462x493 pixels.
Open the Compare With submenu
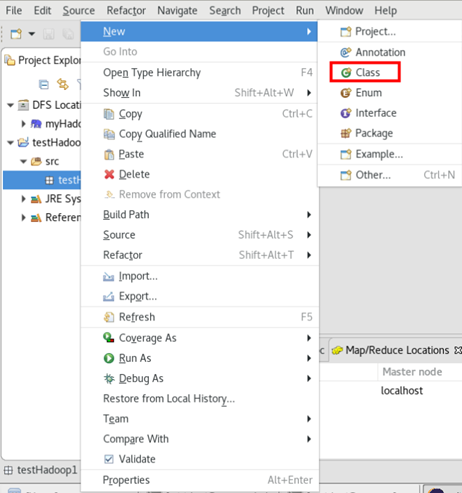point(199,439)
